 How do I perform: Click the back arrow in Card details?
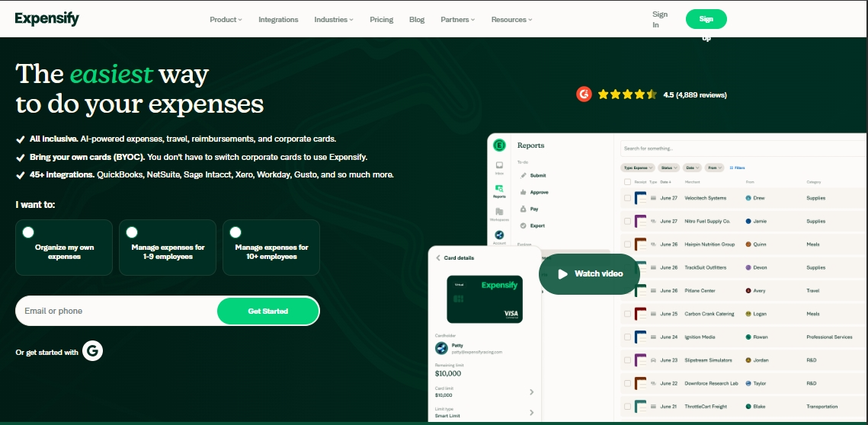pos(438,258)
